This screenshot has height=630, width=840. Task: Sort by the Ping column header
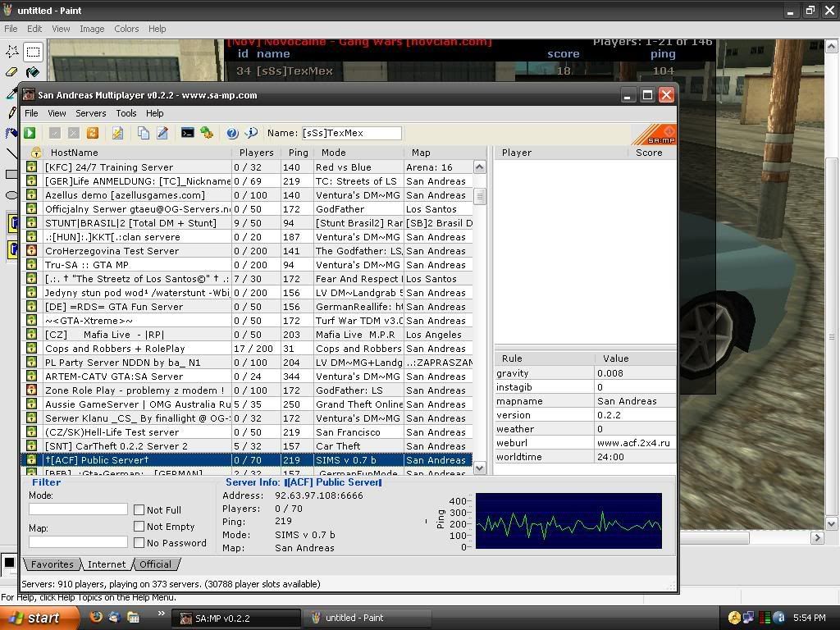298,153
